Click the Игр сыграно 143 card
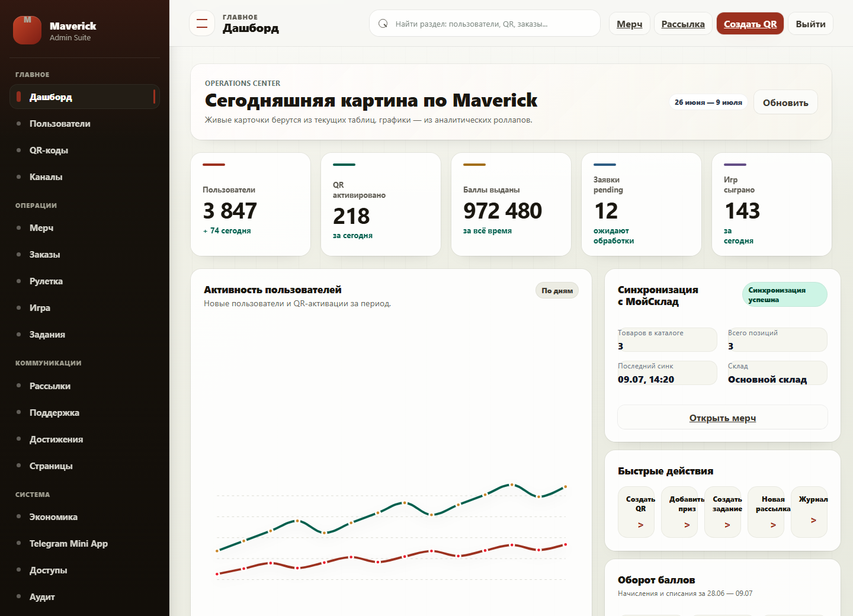Image resolution: width=853 pixels, height=616 pixels. coord(772,204)
